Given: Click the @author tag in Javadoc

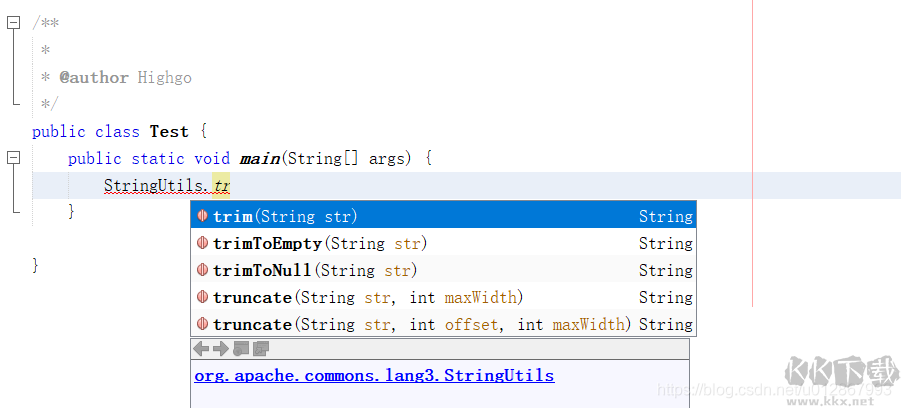Looking at the screenshot, I should click(94, 78).
